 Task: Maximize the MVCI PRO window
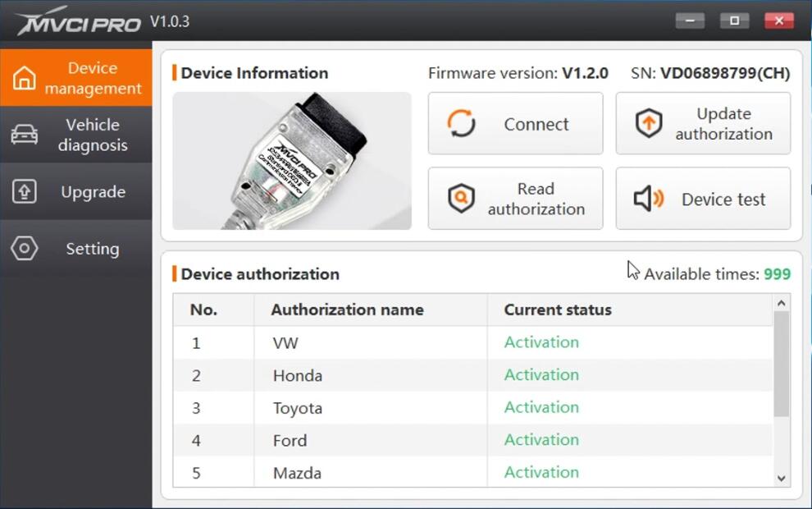pyautogui.click(x=734, y=21)
